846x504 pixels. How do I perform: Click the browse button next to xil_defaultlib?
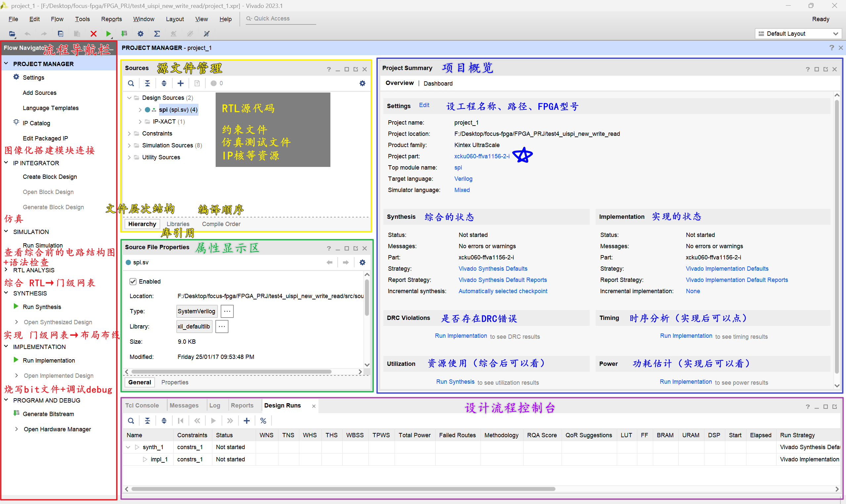point(222,327)
